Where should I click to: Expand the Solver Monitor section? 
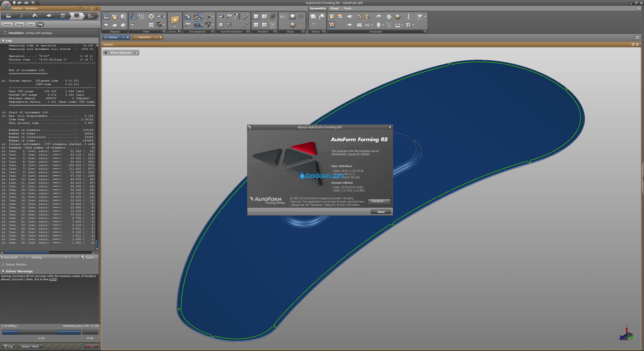coord(3,264)
